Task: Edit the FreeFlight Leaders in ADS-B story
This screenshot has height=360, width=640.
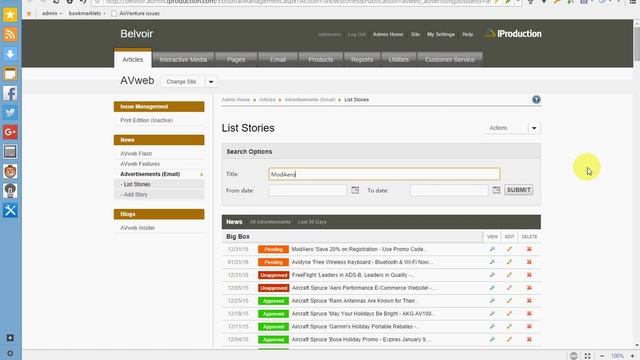Action: click(509, 275)
